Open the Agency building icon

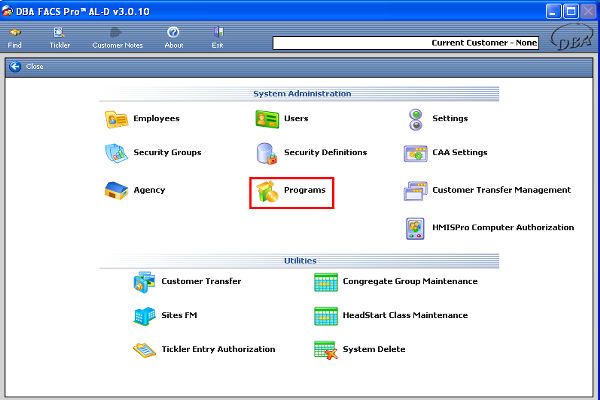point(116,191)
